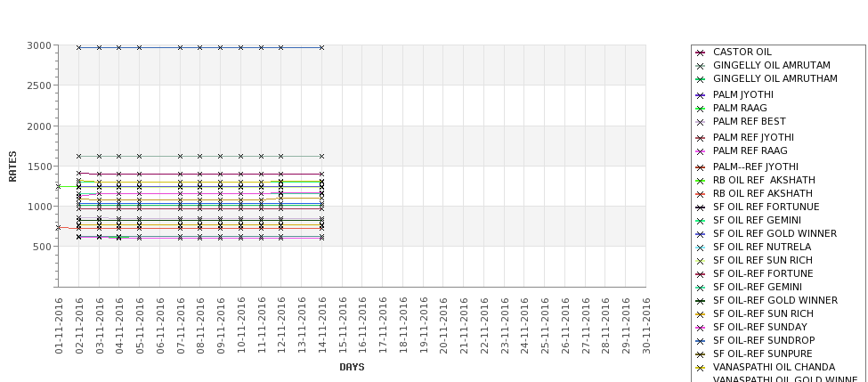
Task: Click the 10-11-2016 date label
Action: click(240, 326)
